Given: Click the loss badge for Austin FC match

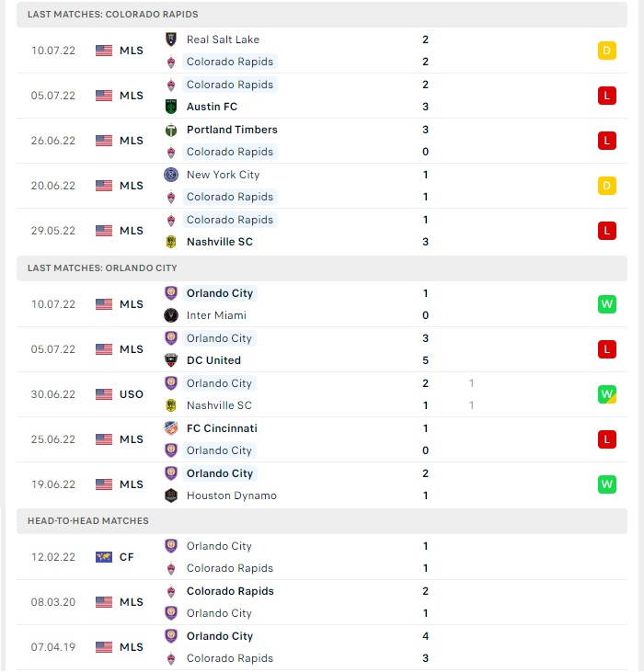Looking at the screenshot, I should (x=606, y=96).
